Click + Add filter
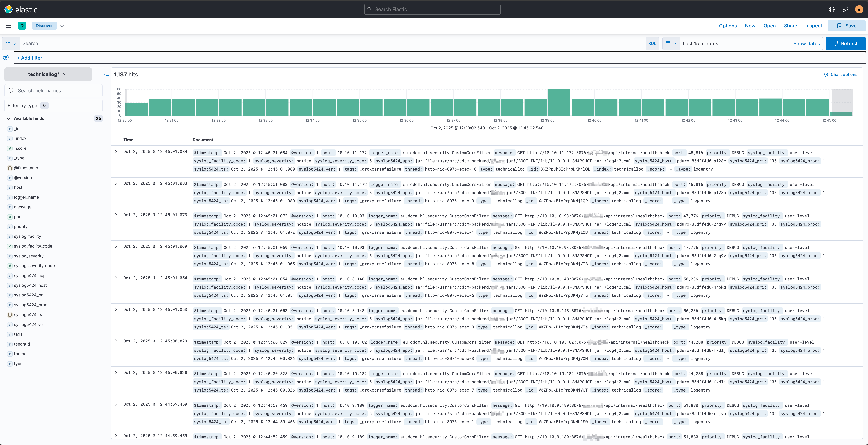The height and width of the screenshot is (445, 868). [29, 58]
